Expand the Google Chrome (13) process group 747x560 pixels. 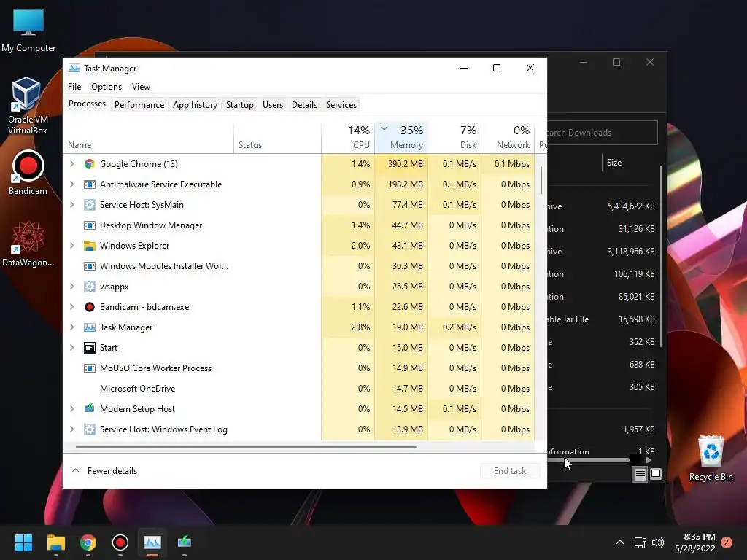pos(72,164)
